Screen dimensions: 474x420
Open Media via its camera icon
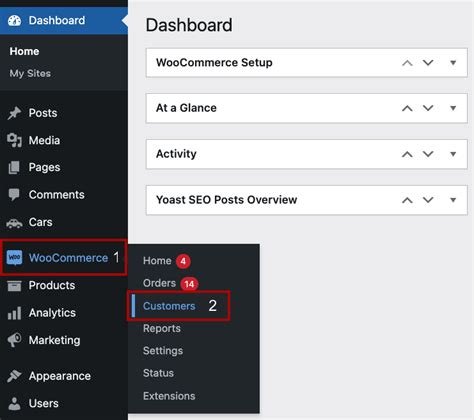tap(14, 140)
